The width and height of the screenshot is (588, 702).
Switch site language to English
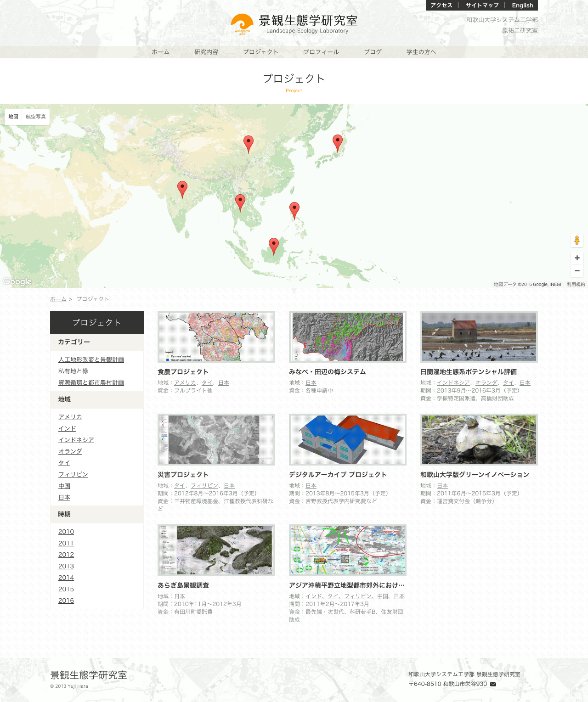(522, 6)
